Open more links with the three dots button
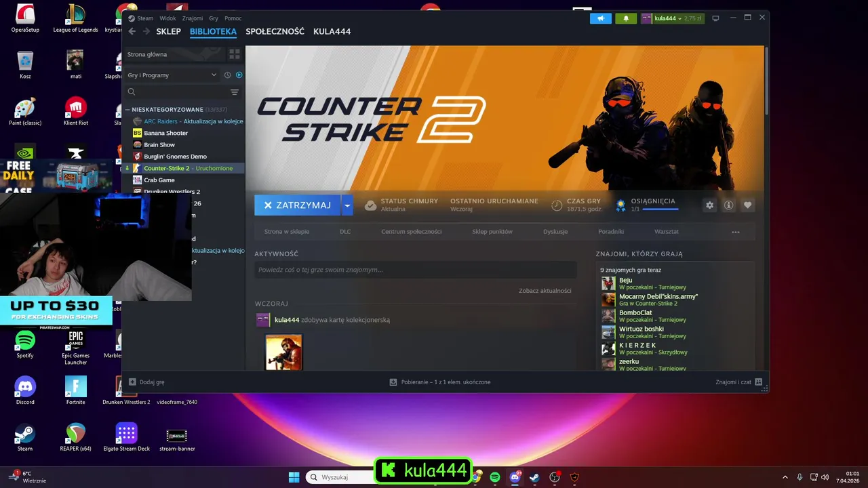 pos(735,232)
